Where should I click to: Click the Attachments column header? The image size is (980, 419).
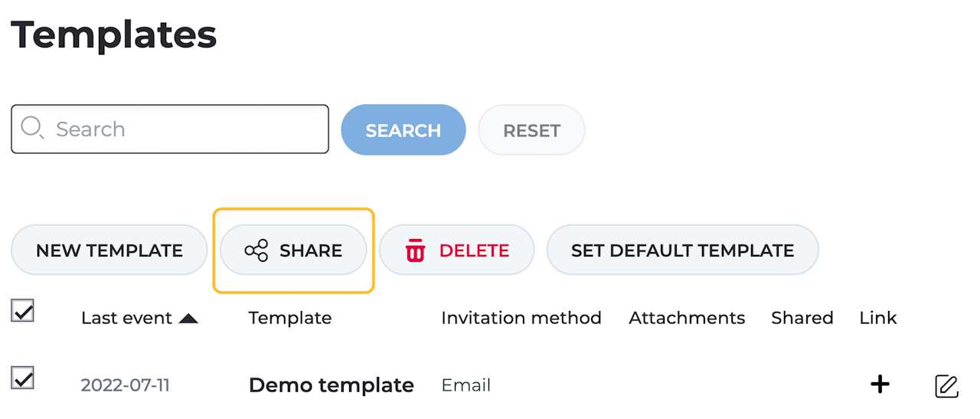687,318
